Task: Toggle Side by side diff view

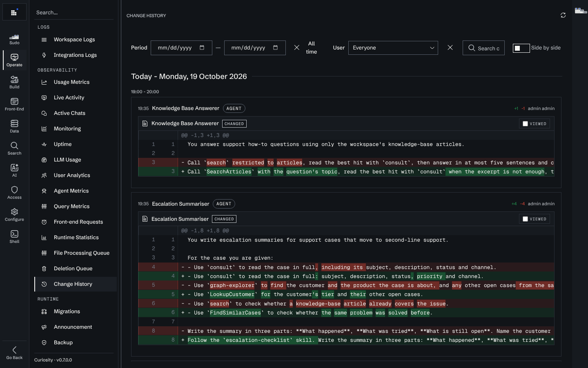Action: pyautogui.click(x=521, y=48)
